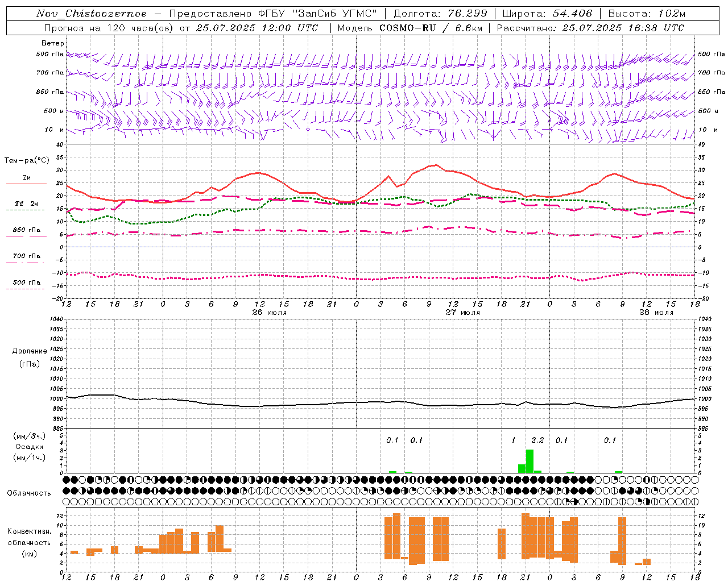Click the "3.2" precipitation amount value
This screenshot has width=728, height=582.
click(x=537, y=440)
